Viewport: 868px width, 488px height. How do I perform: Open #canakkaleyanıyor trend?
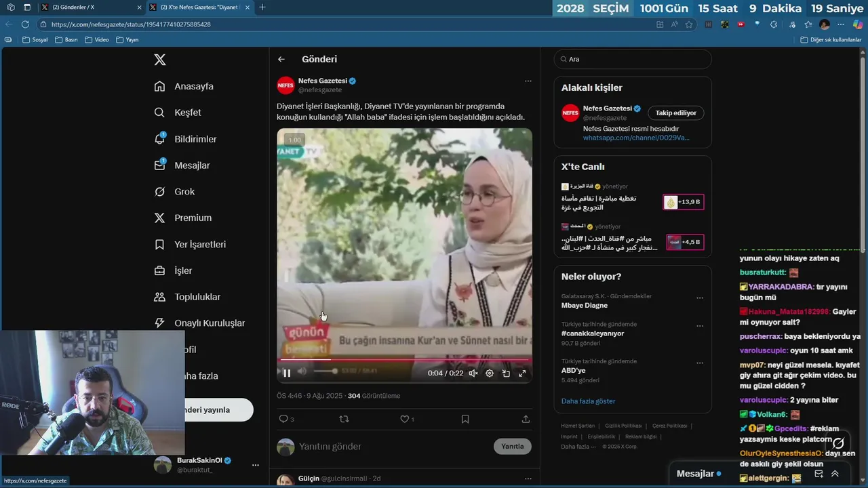tap(593, 333)
